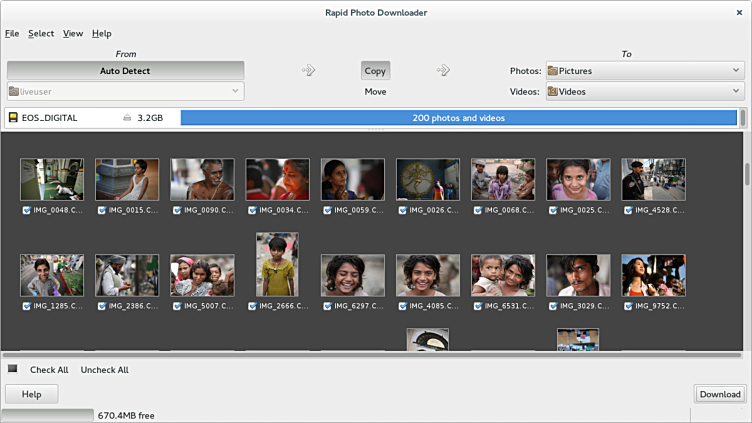
Task: Uncheck the checkbox for IMG_0048
Action: (x=26, y=210)
